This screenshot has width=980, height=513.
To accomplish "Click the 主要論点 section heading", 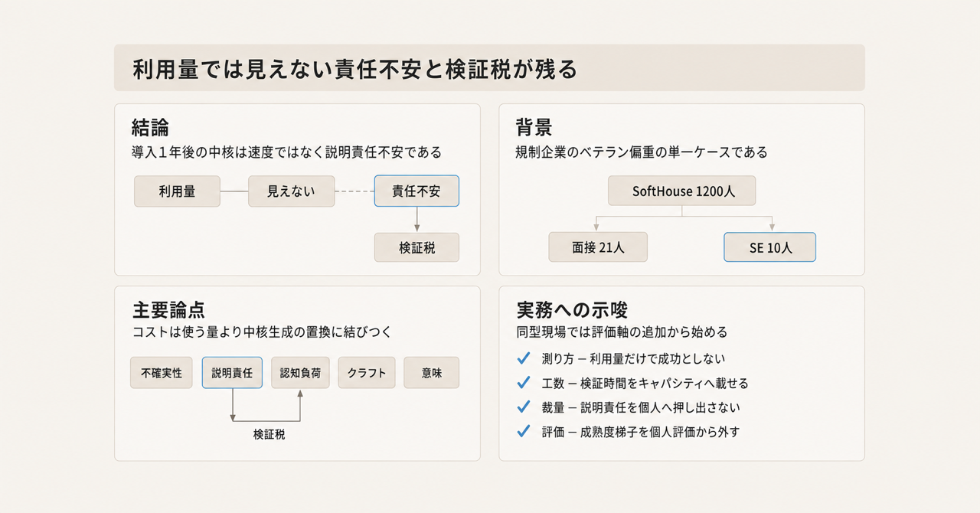I will pos(168,309).
